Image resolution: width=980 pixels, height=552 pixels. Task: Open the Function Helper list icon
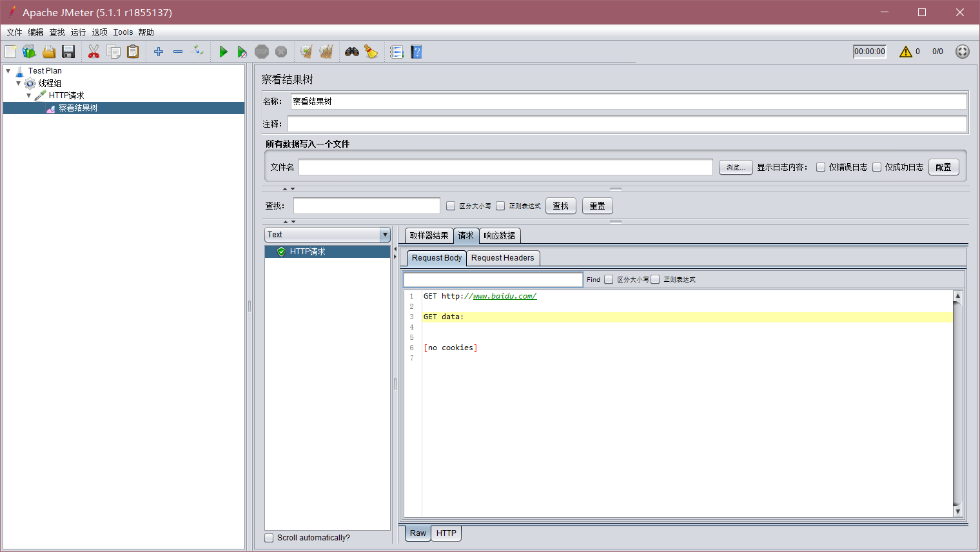click(397, 52)
